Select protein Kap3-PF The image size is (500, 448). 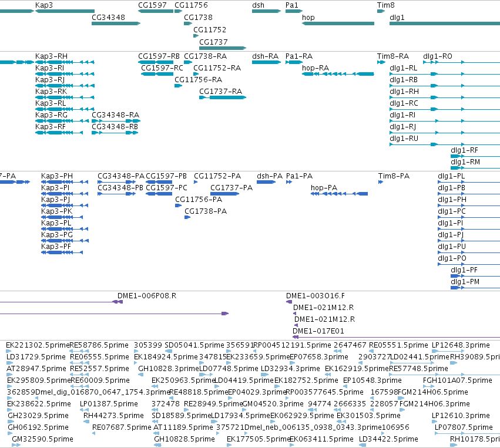pyautogui.click(x=62, y=252)
